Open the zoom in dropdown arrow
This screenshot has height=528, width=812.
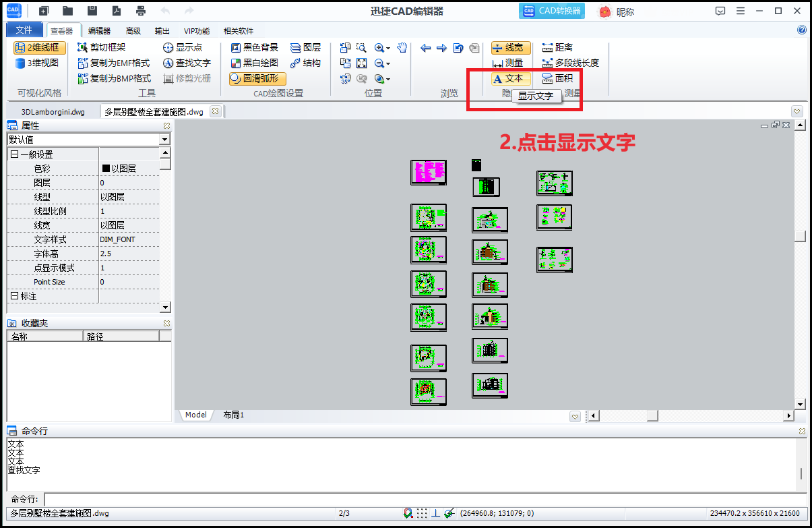click(x=389, y=48)
